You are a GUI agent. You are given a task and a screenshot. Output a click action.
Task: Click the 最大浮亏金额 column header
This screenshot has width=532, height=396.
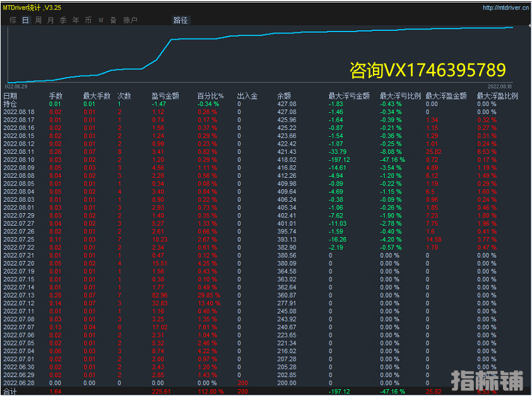[x=349, y=96]
